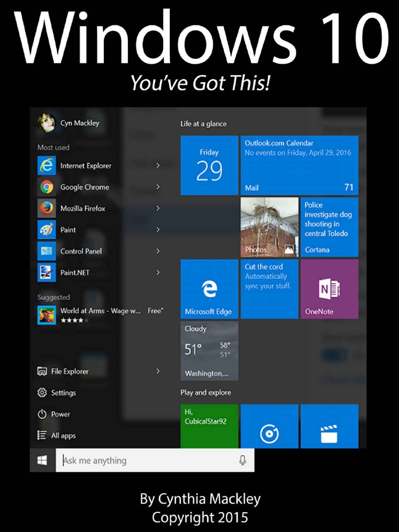The width and height of the screenshot is (399, 532).
Task: Click Cyn Mackley's profile picture
Action: point(46,123)
